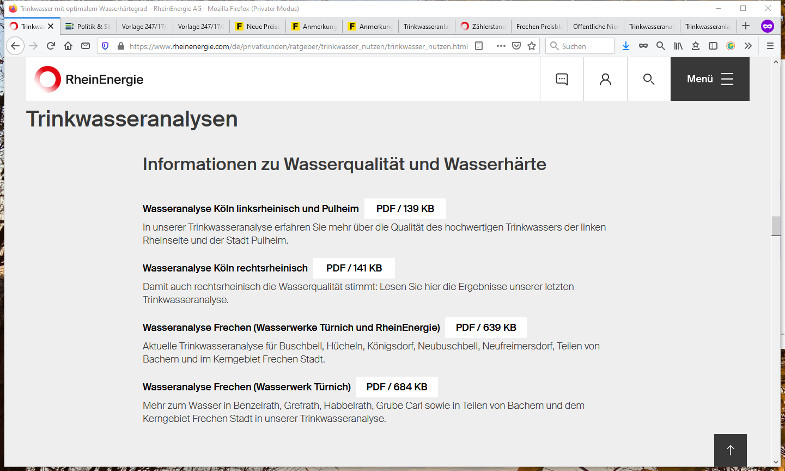This screenshot has height=471, width=785.
Task: Click the magnifier extension icon in toolbar
Action: tap(661, 46)
